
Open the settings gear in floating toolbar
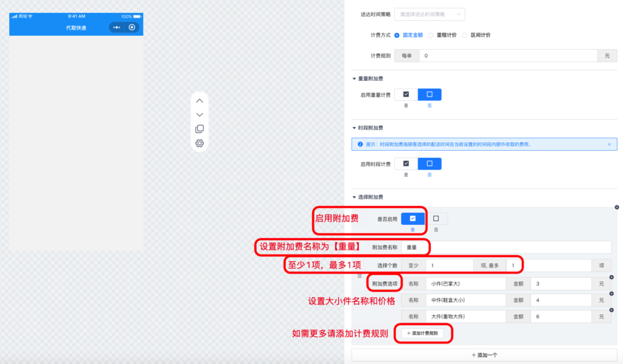[199, 143]
